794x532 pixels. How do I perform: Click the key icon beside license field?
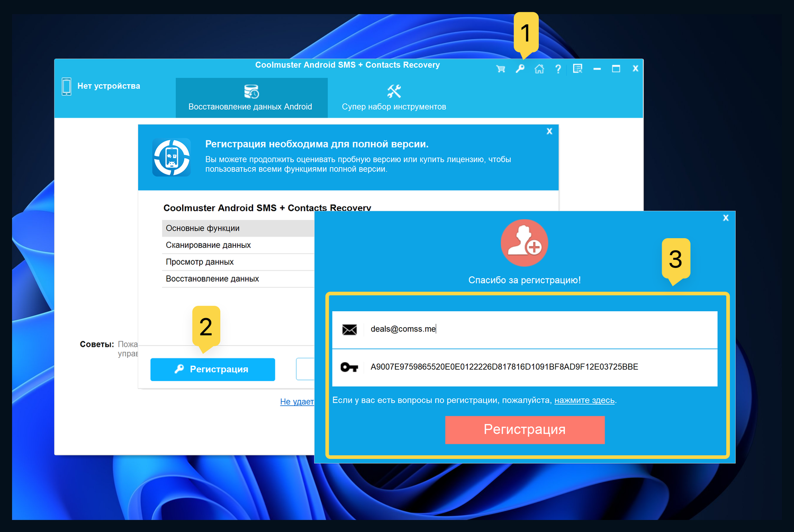click(349, 367)
